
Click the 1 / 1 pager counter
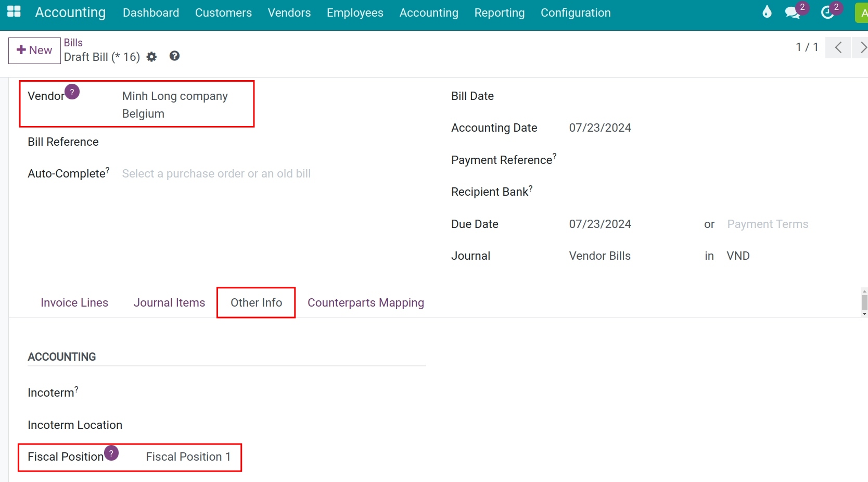coord(807,47)
